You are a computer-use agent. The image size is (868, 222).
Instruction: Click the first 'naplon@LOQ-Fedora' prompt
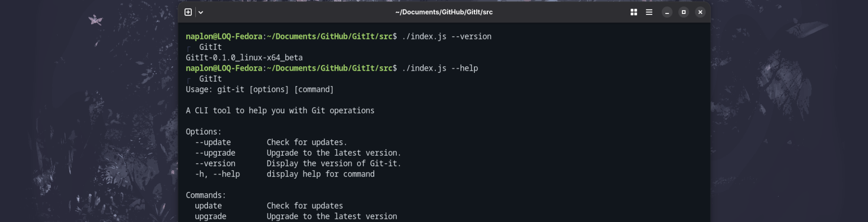click(x=224, y=36)
